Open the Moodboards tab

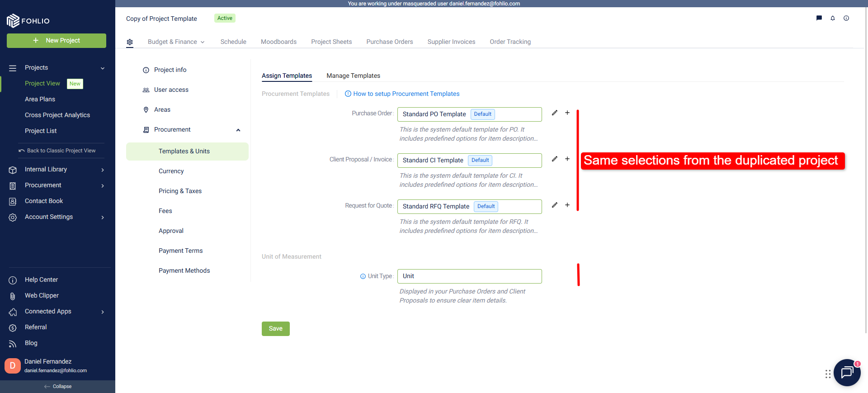pos(278,42)
